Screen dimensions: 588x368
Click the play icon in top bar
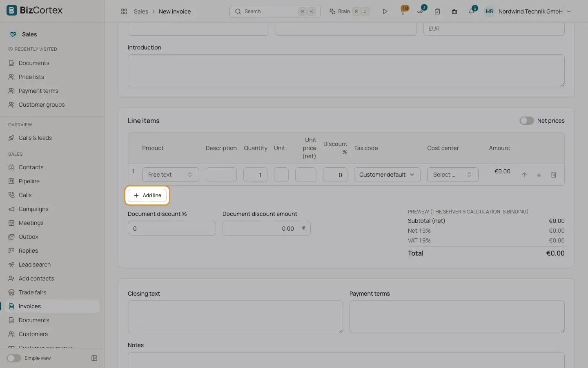(385, 11)
